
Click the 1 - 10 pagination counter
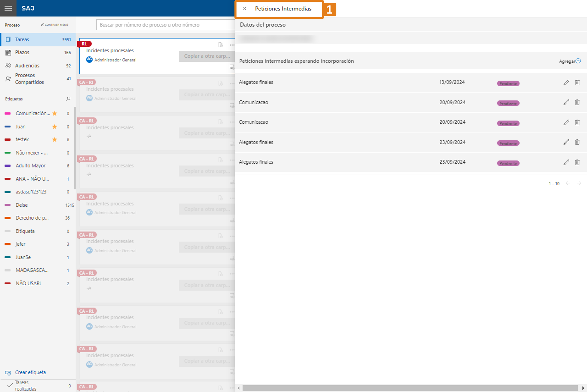[554, 183]
